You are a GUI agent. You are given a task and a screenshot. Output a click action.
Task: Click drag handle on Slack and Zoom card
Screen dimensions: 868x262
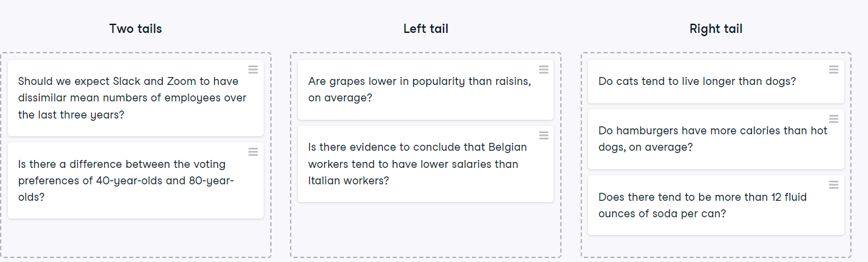pos(253,69)
